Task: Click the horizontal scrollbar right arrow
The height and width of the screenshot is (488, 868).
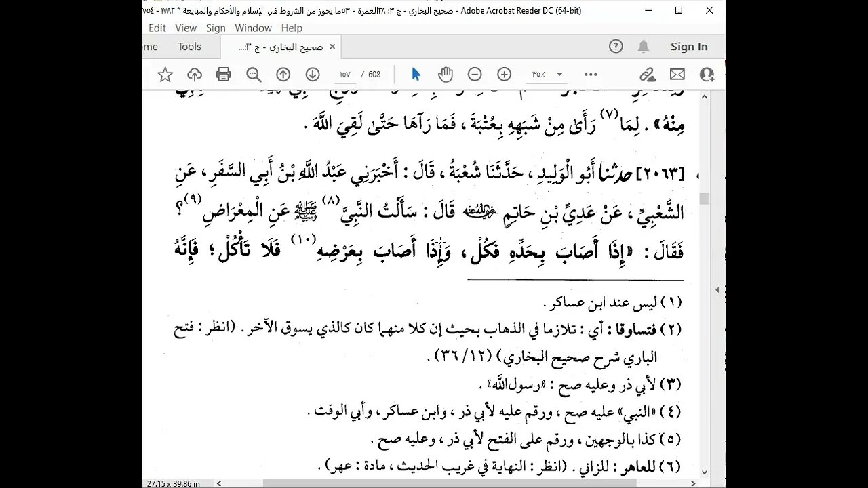Action: [693, 483]
